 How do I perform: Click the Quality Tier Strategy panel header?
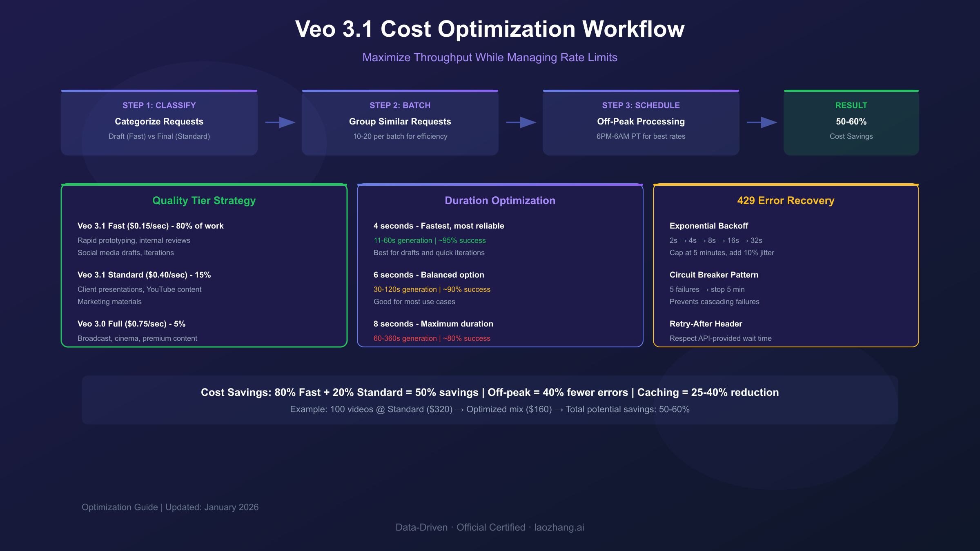[204, 200]
